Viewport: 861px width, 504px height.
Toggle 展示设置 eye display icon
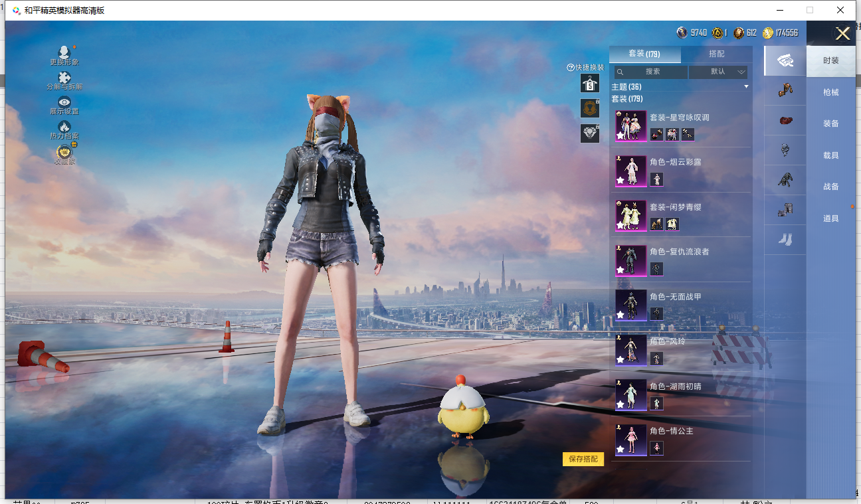click(64, 102)
